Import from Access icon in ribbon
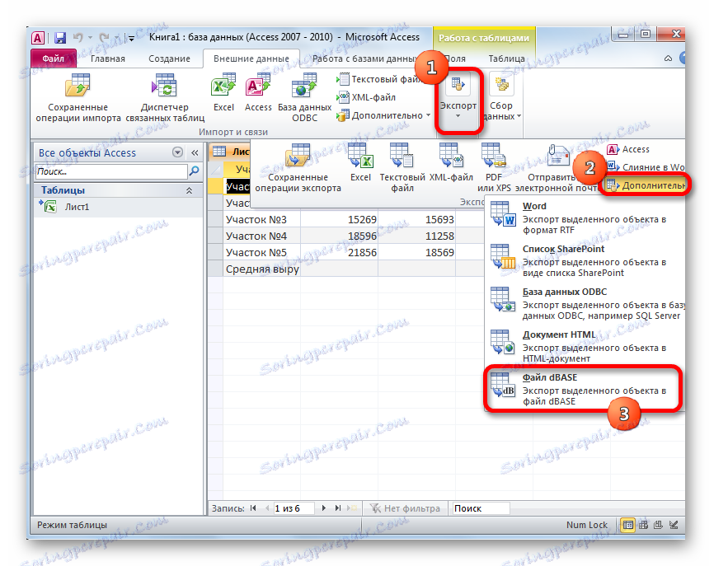 258,93
